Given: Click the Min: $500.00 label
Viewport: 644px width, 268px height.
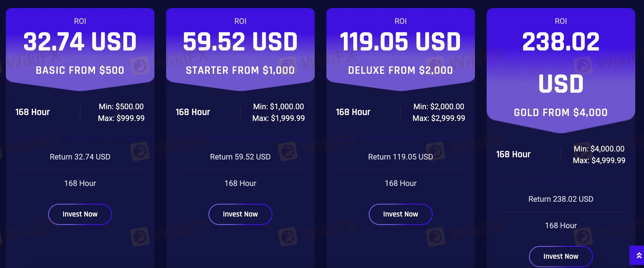Looking at the screenshot, I should [x=121, y=107].
